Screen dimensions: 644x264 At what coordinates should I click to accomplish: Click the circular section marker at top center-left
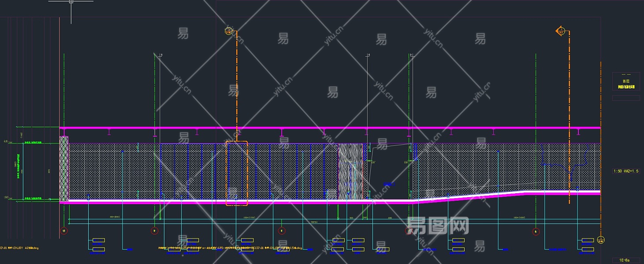(x=228, y=31)
